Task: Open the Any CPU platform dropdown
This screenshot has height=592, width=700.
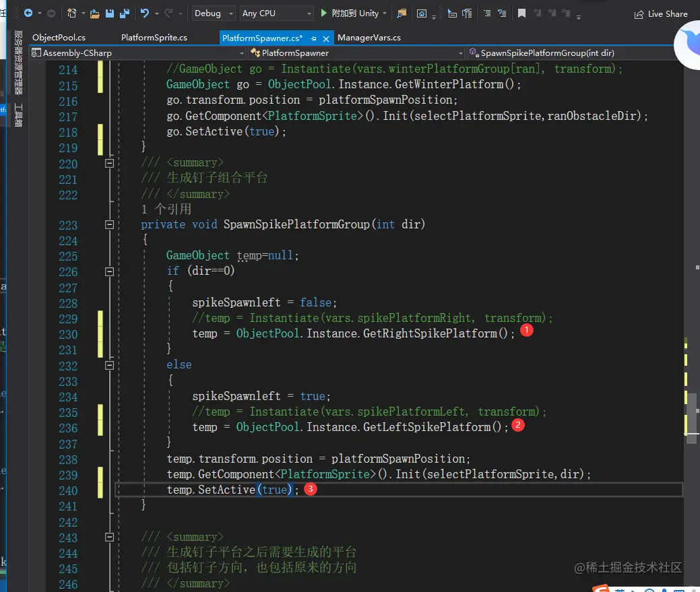Action: 277,13
